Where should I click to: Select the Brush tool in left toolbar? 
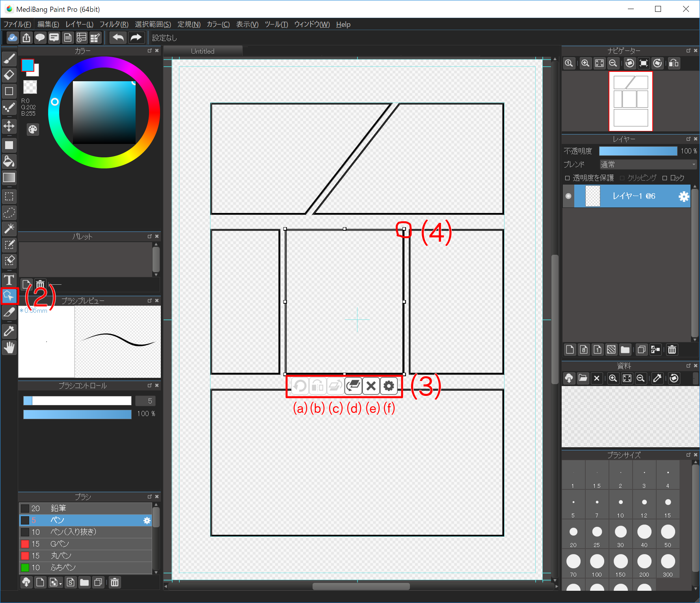click(9, 58)
